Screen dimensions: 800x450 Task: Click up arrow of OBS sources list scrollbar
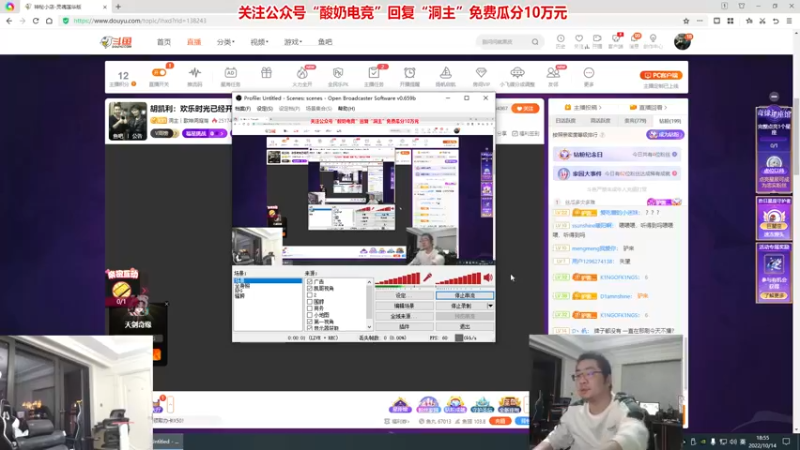click(369, 282)
